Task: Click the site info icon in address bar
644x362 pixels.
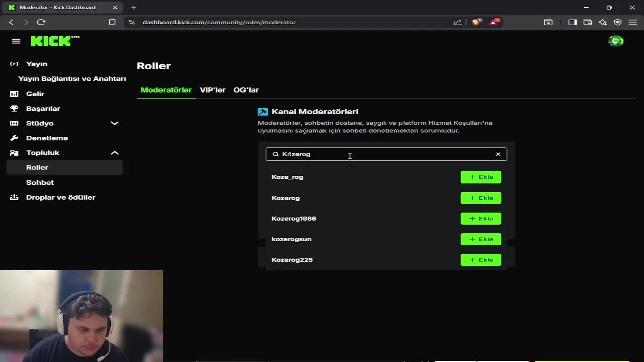Action: [132, 22]
